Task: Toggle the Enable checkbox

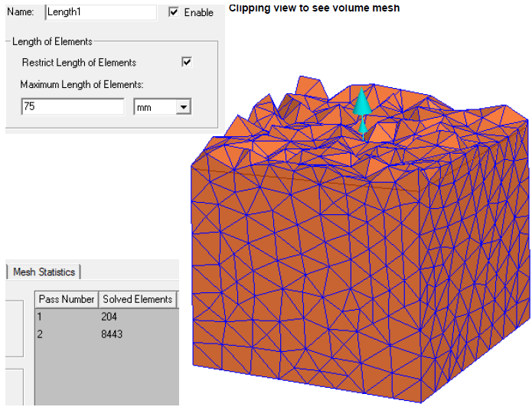Action: [x=174, y=12]
